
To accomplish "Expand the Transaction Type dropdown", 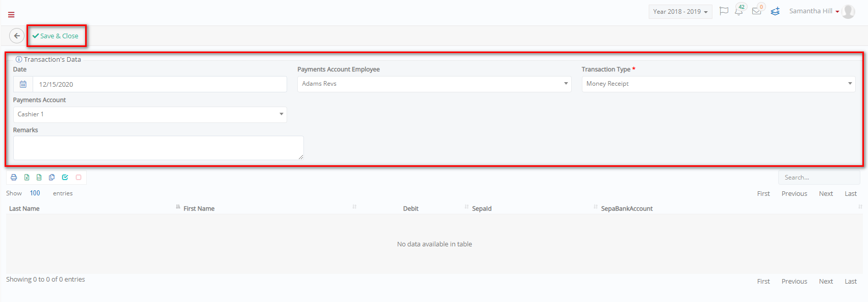I will point(719,84).
